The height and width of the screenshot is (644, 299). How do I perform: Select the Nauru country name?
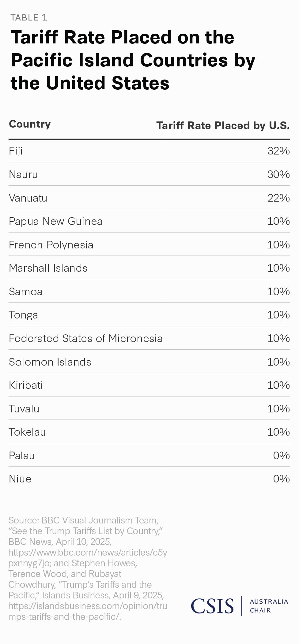point(23,174)
